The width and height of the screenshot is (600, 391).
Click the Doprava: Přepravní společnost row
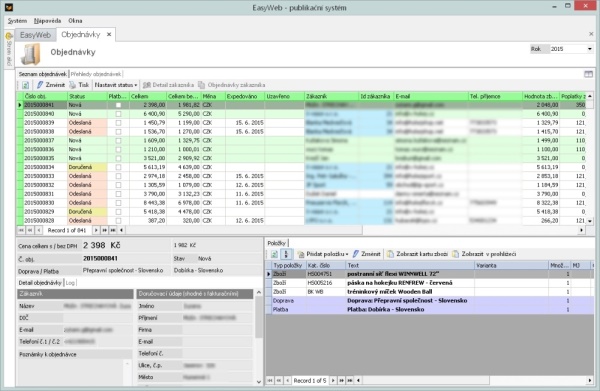click(429, 301)
